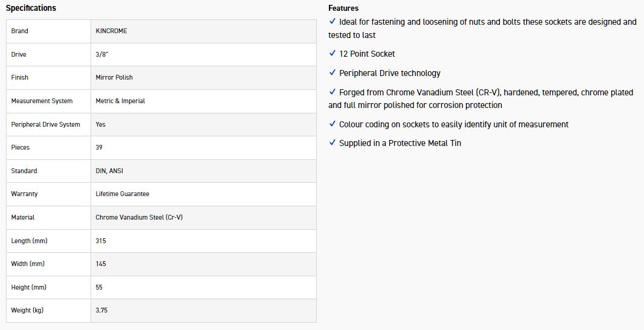
Task: Click the 3/8" drive value
Action: 103,54
